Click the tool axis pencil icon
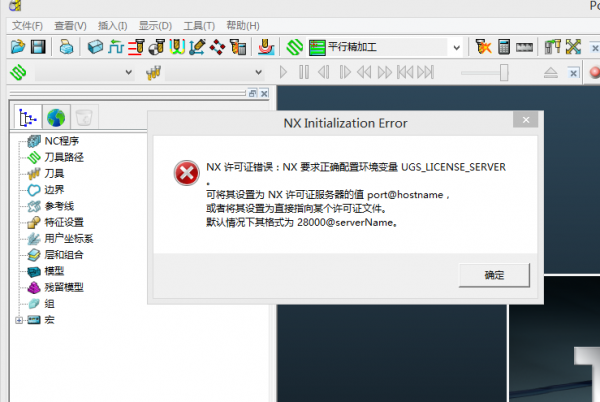Image resolution: width=600 pixels, height=402 pixels. click(x=197, y=47)
